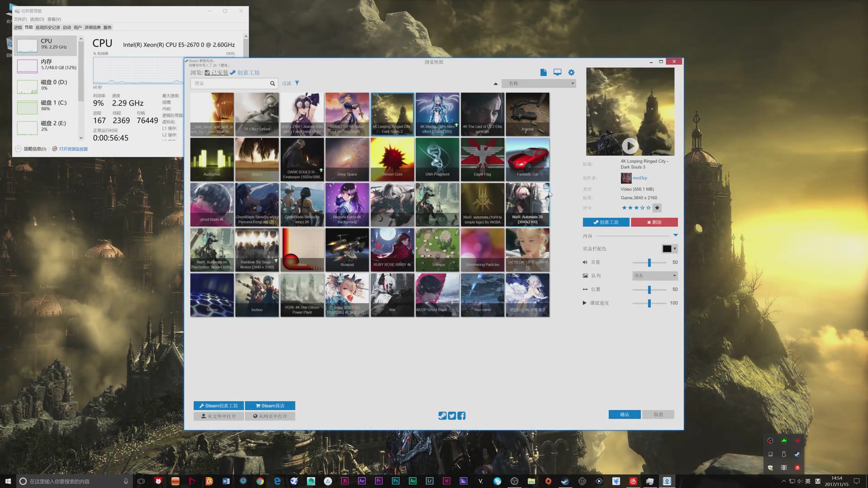Select the Shimmering Particles wallpaper

click(x=482, y=250)
